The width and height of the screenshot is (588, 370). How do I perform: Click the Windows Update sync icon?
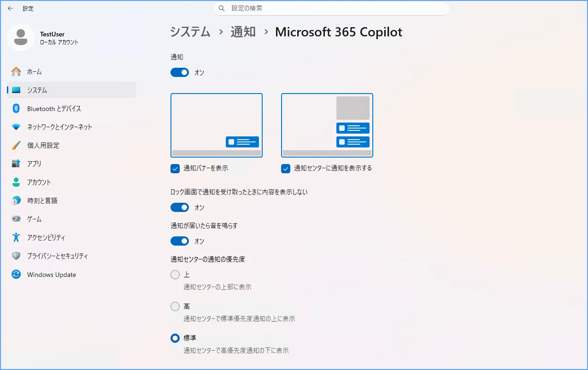point(16,274)
